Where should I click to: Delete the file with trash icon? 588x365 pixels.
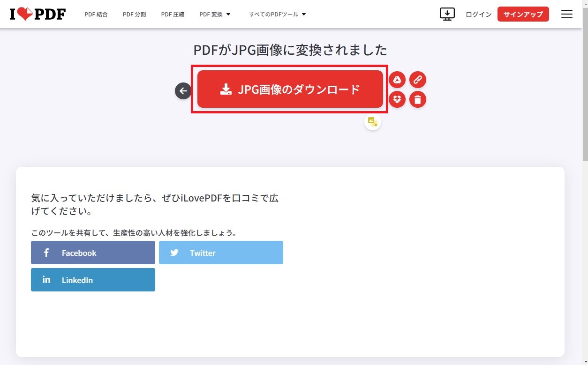point(418,99)
